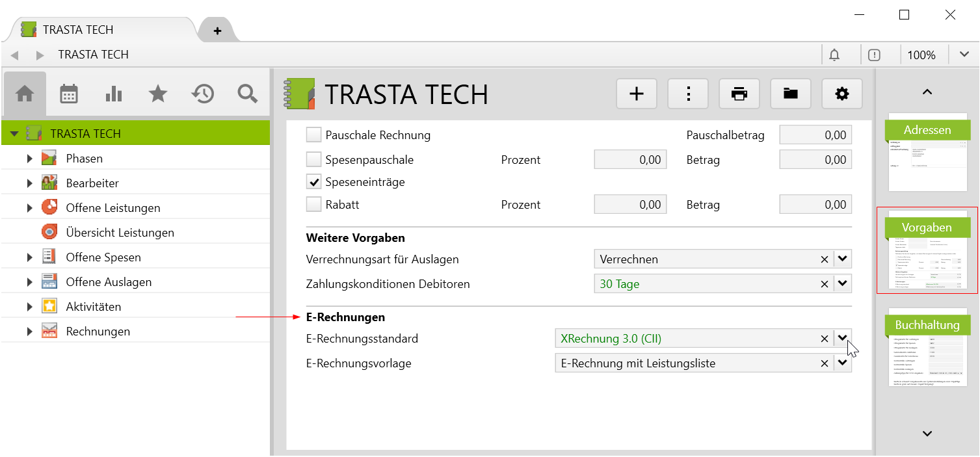The width and height of the screenshot is (980, 457).
Task: Click the plus add button in header
Action: point(636,94)
